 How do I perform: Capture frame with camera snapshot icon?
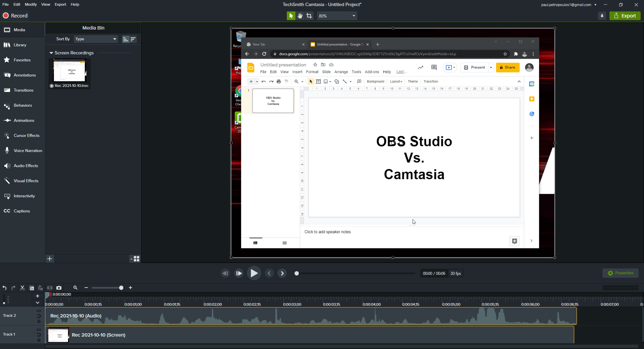click(x=59, y=288)
